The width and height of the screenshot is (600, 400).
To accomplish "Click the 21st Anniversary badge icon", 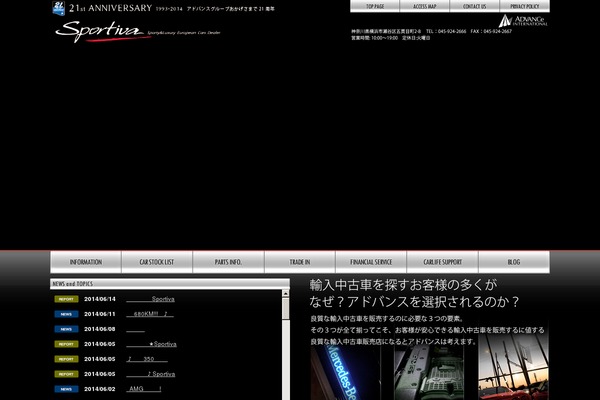I will coord(59,8).
